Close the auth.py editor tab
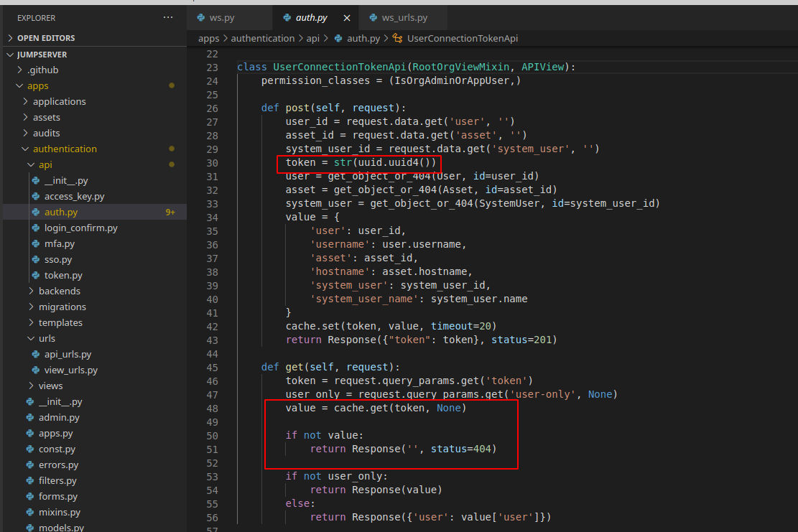798x532 pixels. coord(347,18)
